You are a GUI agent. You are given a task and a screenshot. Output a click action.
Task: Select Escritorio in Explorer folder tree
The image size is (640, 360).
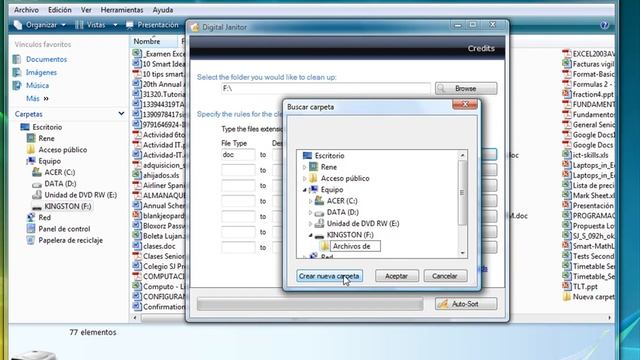pos(47,127)
